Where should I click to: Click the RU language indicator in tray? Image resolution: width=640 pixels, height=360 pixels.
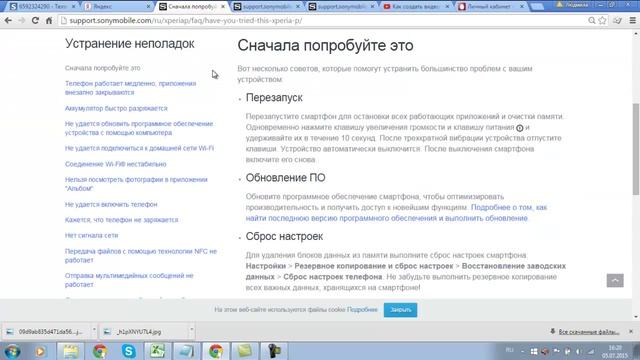point(509,350)
